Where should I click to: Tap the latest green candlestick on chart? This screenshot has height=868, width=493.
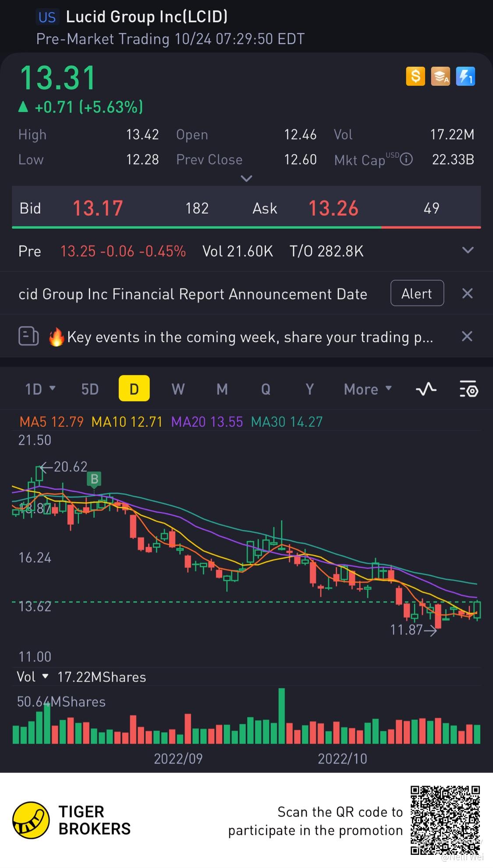(478, 610)
